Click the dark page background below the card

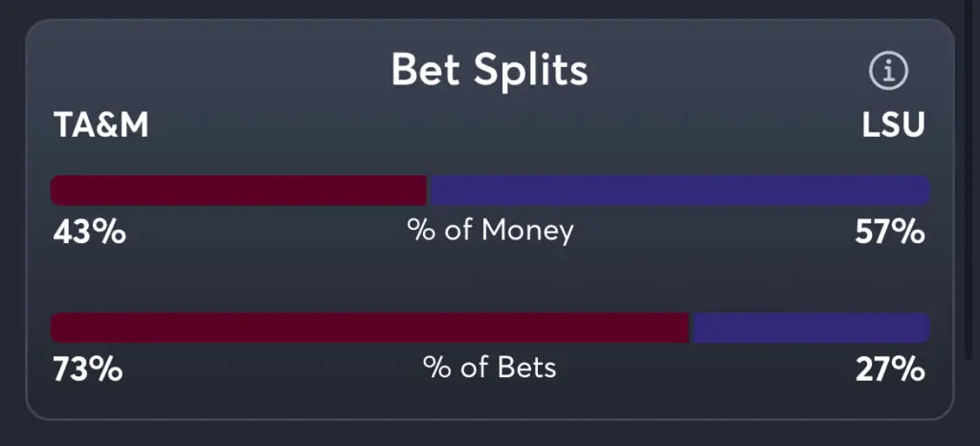(490, 435)
